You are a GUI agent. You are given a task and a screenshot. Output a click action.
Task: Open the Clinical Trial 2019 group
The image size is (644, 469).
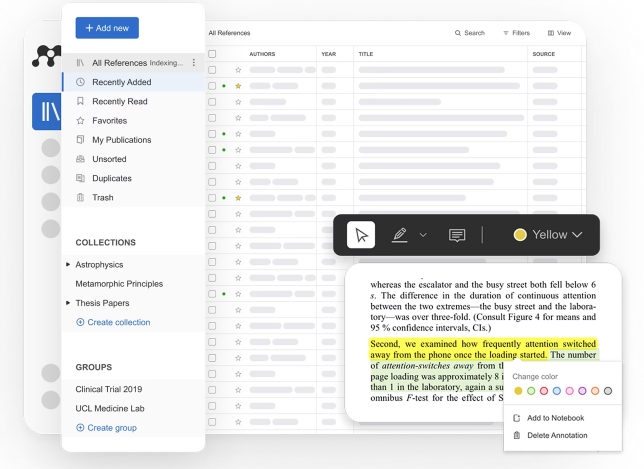click(x=109, y=389)
